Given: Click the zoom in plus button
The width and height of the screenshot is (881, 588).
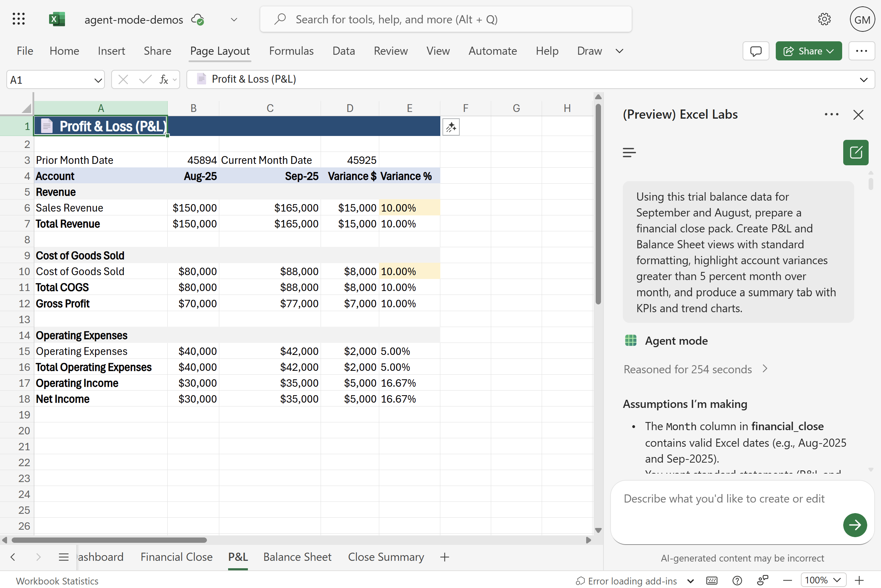Looking at the screenshot, I should (x=859, y=580).
